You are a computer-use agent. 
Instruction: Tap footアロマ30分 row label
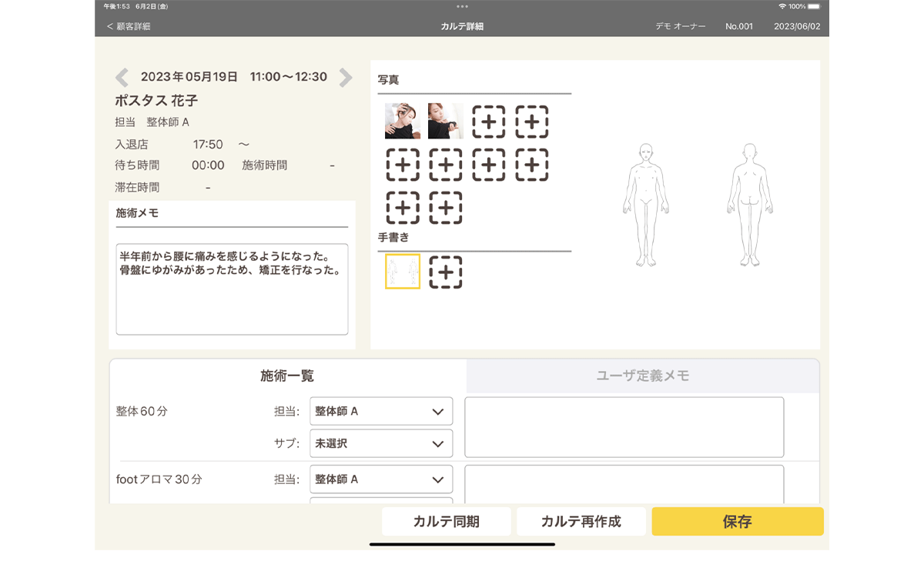coord(159,479)
